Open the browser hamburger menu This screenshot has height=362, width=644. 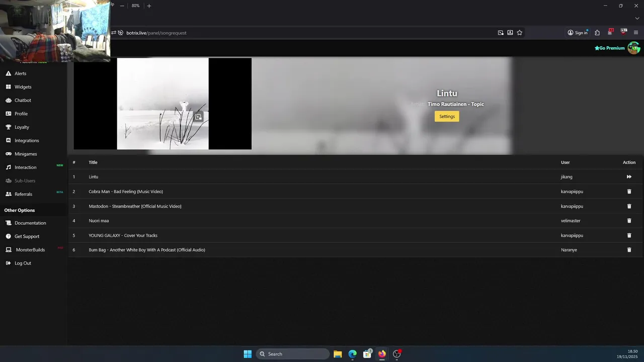point(636,33)
